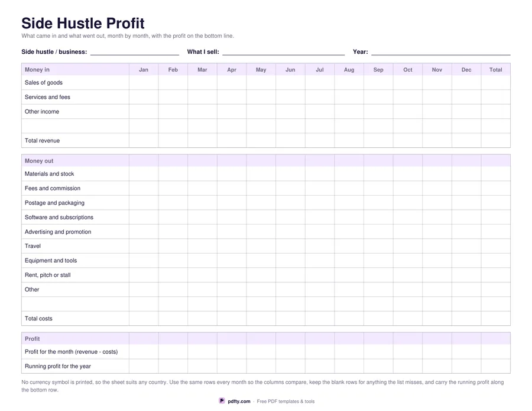
Task: Select the Apr column header
Action: pos(232,70)
